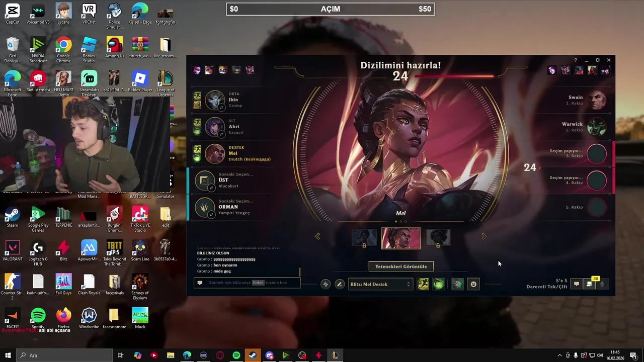The height and width of the screenshot is (362, 644).
Task: Select the highlighted Mel skin thumbnail
Action: (401, 238)
